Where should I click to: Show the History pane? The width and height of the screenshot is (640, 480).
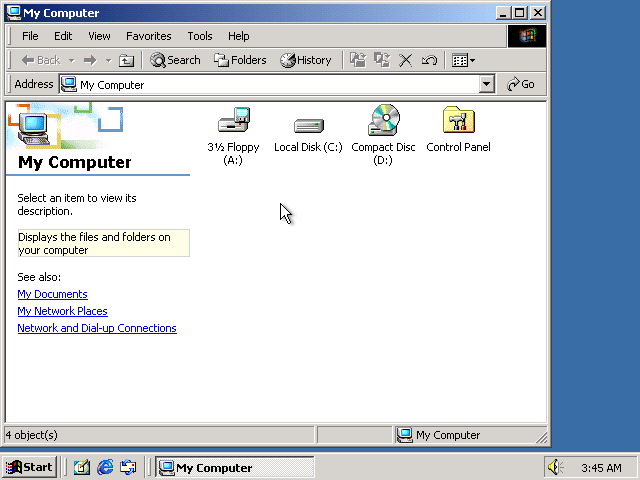click(306, 60)
